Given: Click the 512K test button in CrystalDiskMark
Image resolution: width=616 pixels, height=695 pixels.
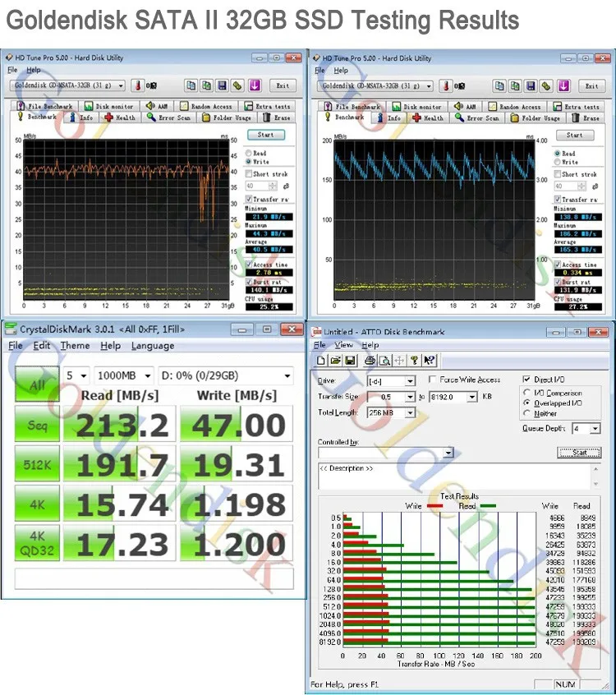Looking at the screenshot, I should [37, 463].
